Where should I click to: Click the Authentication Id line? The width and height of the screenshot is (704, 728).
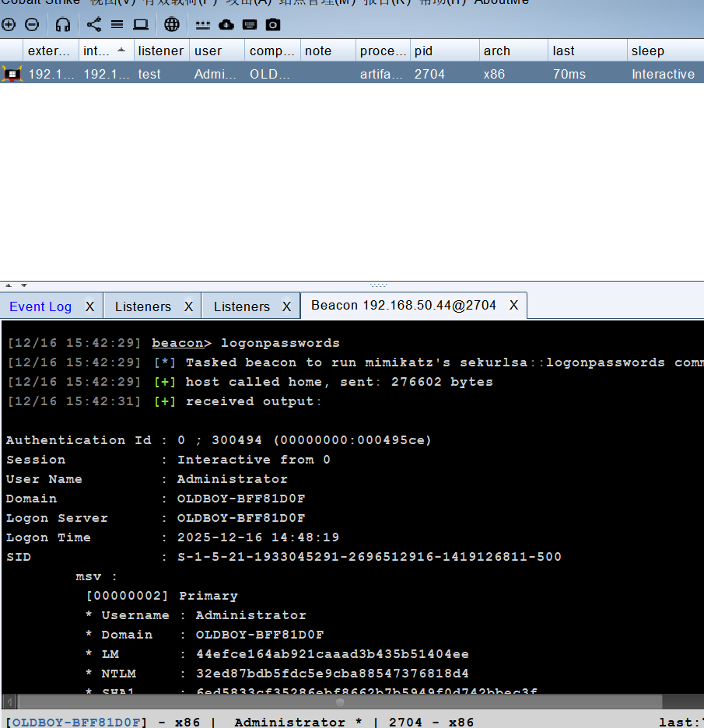(x=219, y=440)
